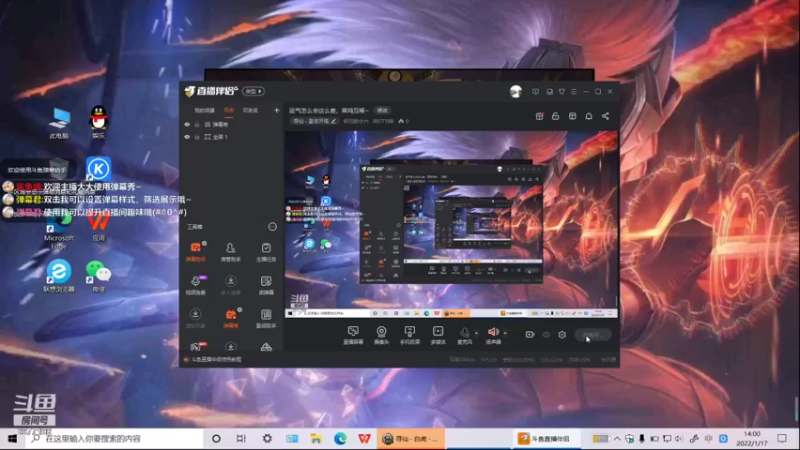Open the 歌词助手 lyrics assistant tool
The height and width of the screenshot is (450, 800).
click(x=266, y=318)
